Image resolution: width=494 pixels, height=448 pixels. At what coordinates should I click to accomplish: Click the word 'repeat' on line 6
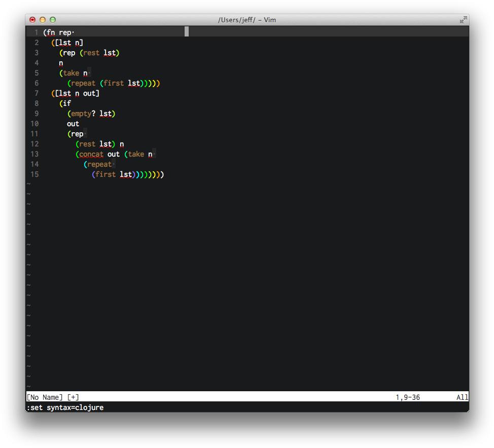click(83, 84)
